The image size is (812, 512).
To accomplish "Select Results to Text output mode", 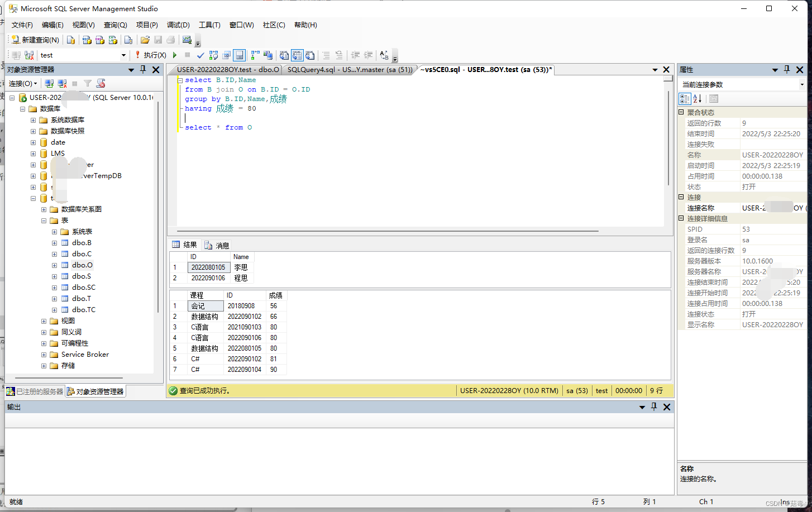I will pyautogui.click(x=284, y=55).
